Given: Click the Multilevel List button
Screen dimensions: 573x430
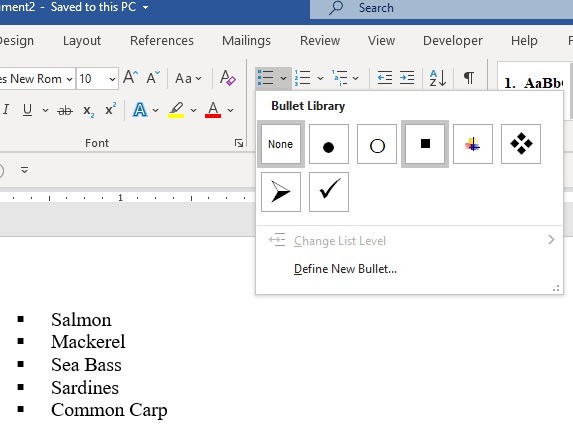Looking at the screenshot, I should point(340,78).
